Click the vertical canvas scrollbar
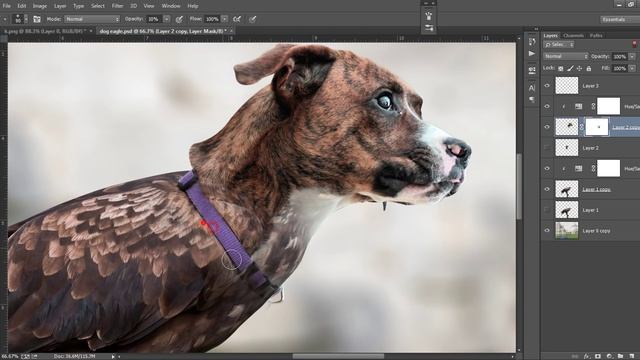Screen dimensions: 640x360 [x=519, y=186]
